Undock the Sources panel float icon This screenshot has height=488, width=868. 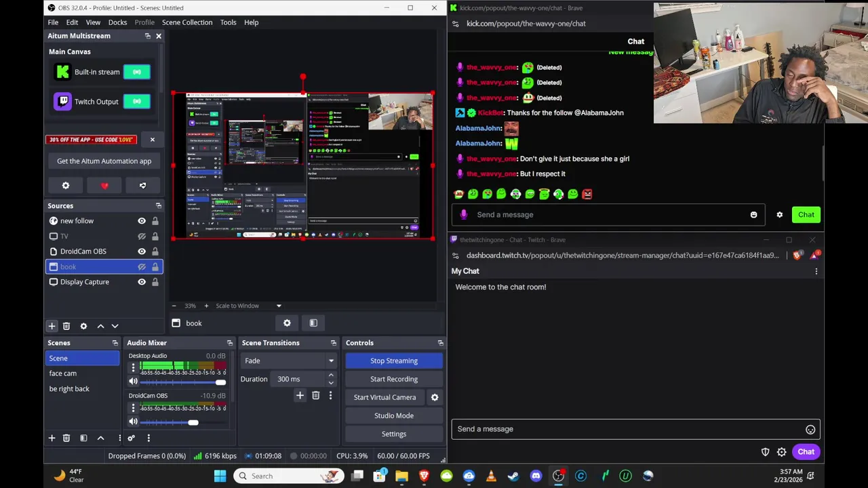(158, 206)
